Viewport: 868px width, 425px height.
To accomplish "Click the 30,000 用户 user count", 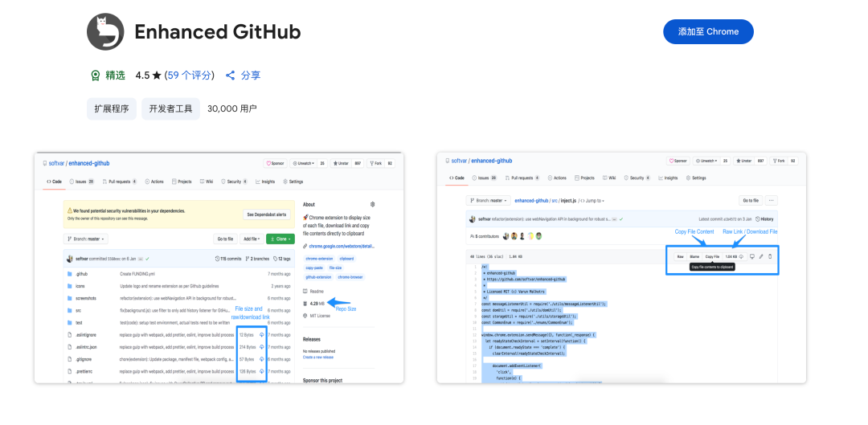I will (232, 109).
